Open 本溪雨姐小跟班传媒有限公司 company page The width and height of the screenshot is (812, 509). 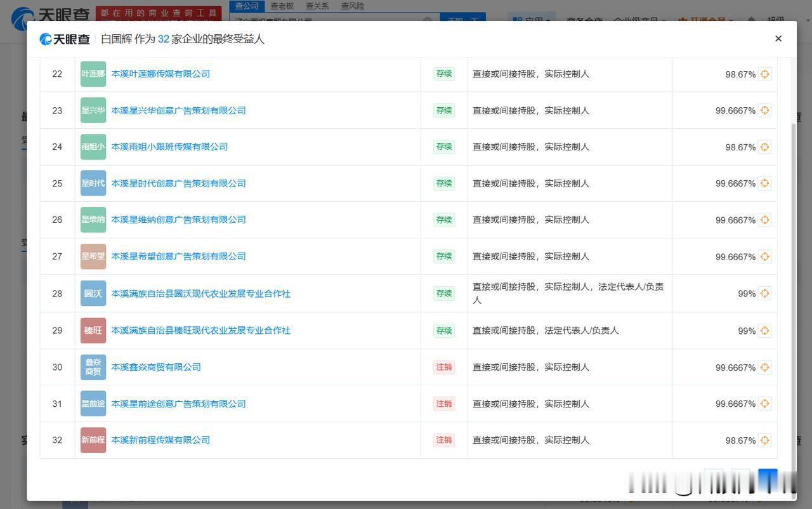click(x=169, y=147)
